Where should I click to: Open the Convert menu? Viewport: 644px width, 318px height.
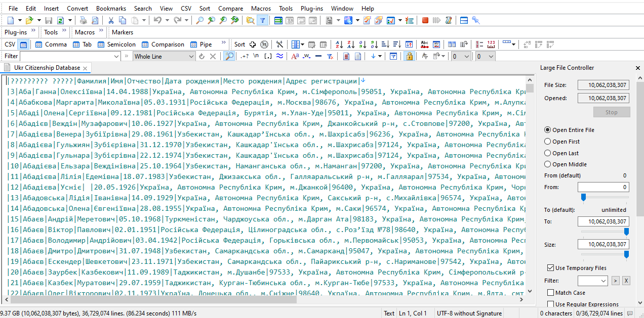[77, 8]
